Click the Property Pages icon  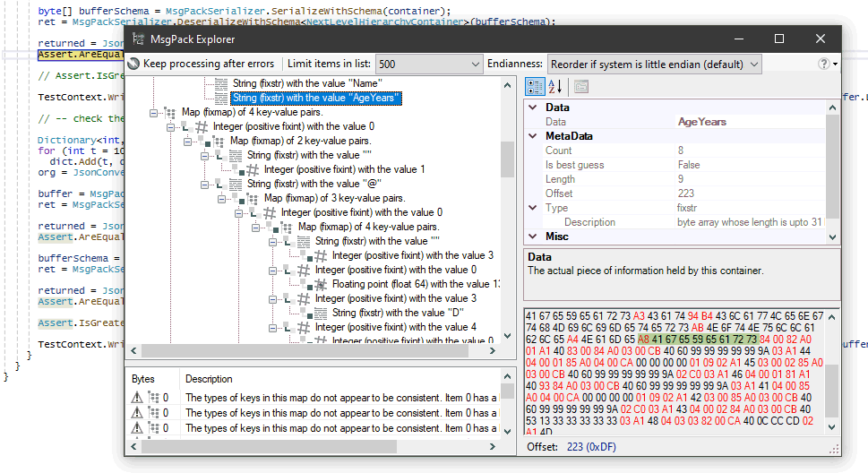580,86
